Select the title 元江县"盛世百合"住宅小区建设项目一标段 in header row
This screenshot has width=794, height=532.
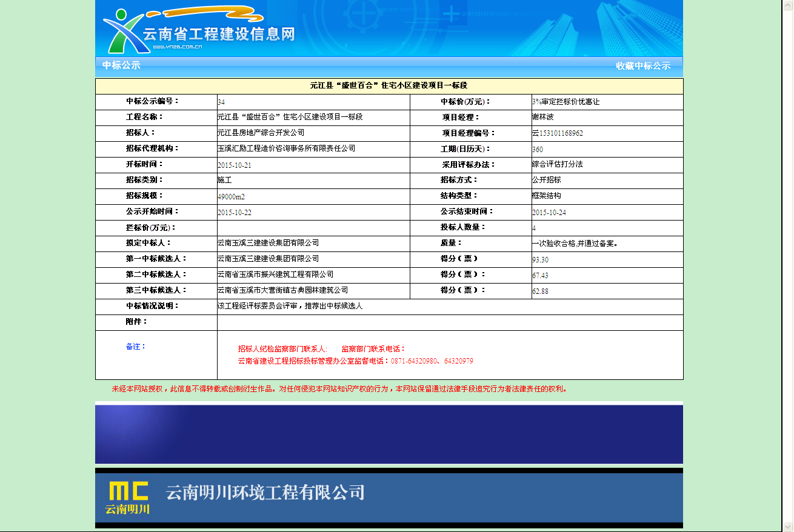(389, 86)
